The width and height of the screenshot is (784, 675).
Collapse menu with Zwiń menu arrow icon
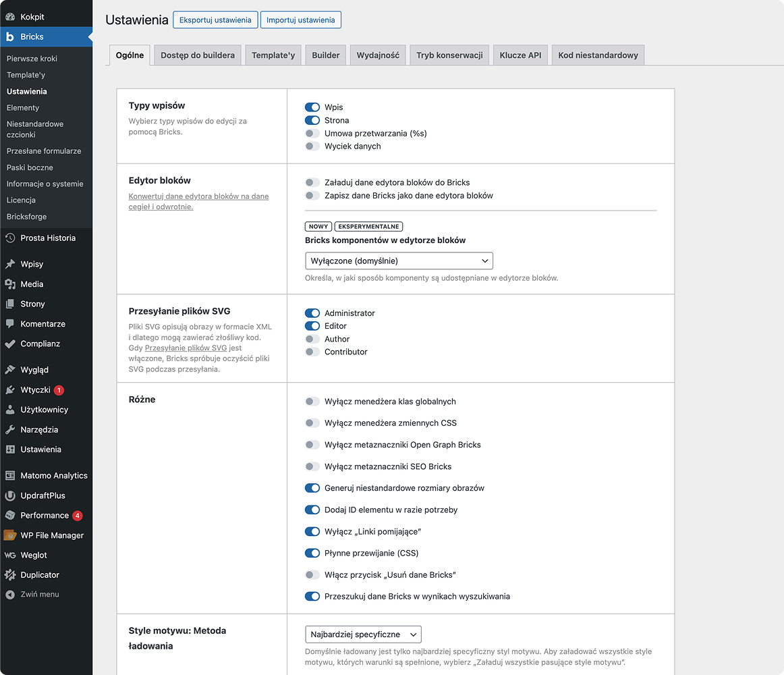(10, 595)
